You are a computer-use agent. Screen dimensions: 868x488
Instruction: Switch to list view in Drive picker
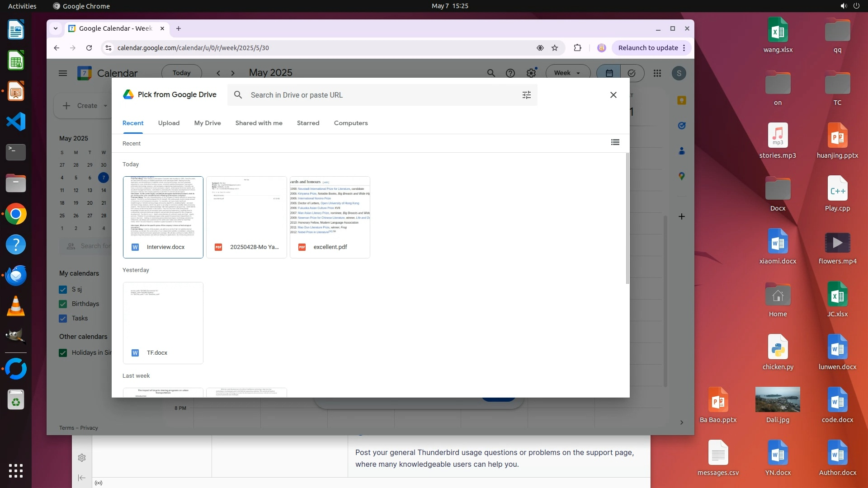(615, 142)
